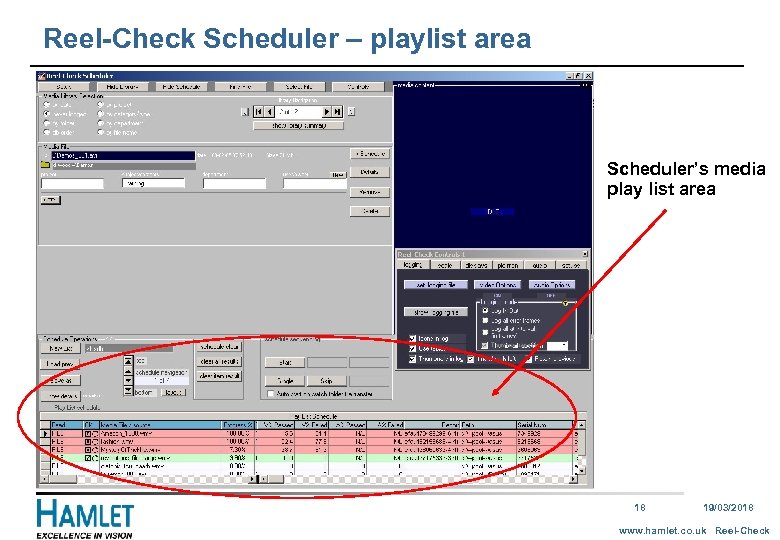Jump to last library record
Screen dimensions: 780x540
click(337, 112)
